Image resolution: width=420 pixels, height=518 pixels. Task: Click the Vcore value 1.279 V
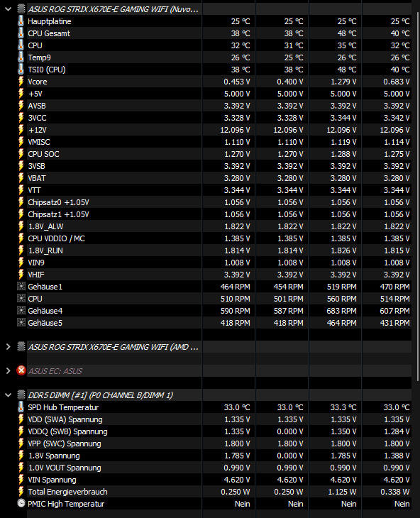click(343, 82)
